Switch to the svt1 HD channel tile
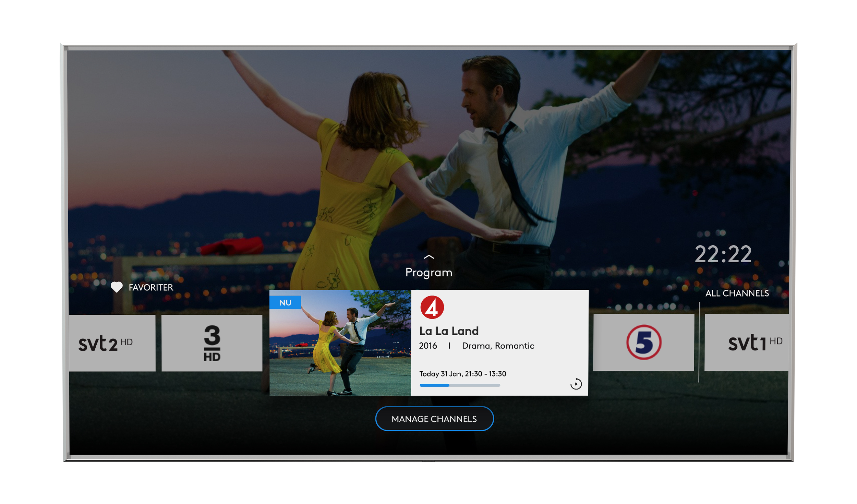 pos(746,342)
